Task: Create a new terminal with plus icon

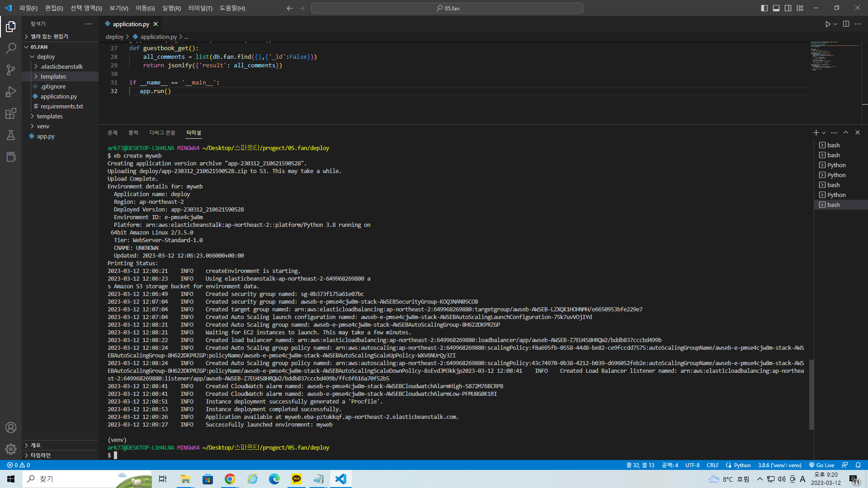Action: (x=816, y=133)
